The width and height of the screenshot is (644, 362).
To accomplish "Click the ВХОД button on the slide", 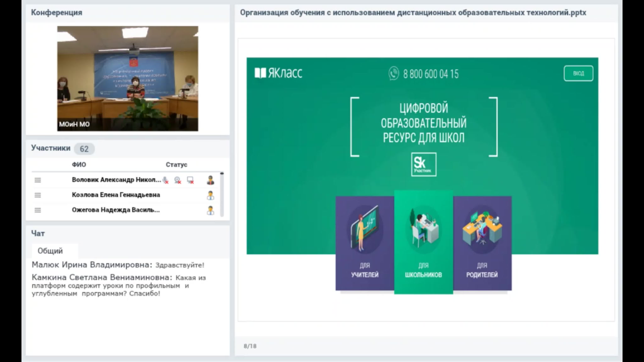I will click(x=578, y=73).
